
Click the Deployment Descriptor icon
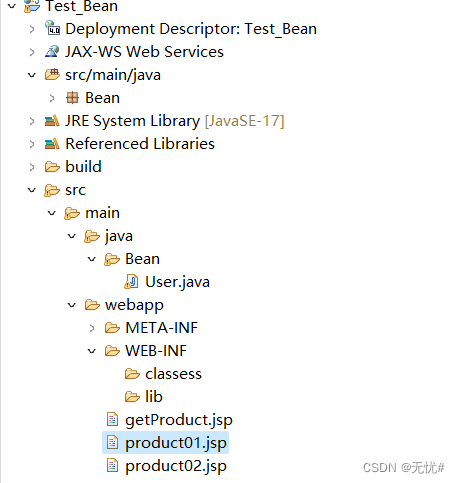52,28
